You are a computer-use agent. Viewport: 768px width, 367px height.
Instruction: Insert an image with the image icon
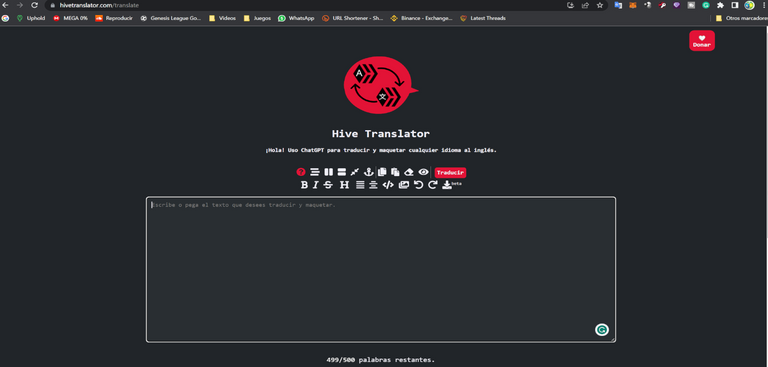click(x=404, y=185)
